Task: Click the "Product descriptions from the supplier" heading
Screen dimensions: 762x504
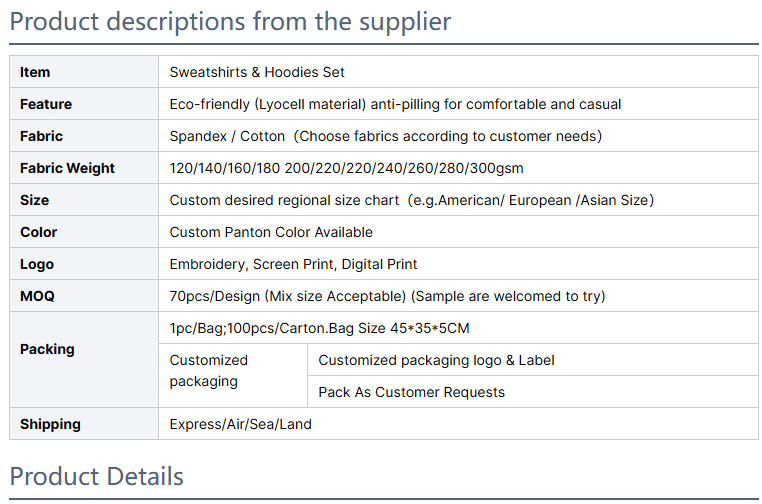Action: pyautogui.click(x=230, y=21)
